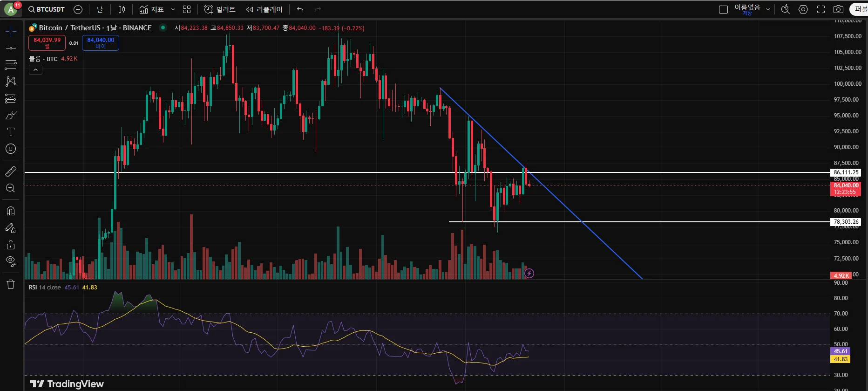This screenshot has width=868, height=391.
Task: Select the brush drawing tool
Action: tap(11, 115)
